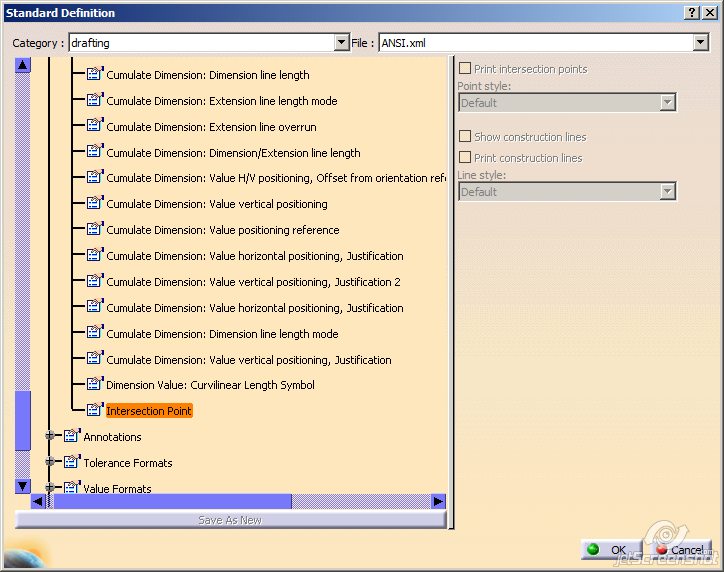Open the File ANSI.xml dropdown
Screen dimensions: 724x572
(x=700, y=42)
